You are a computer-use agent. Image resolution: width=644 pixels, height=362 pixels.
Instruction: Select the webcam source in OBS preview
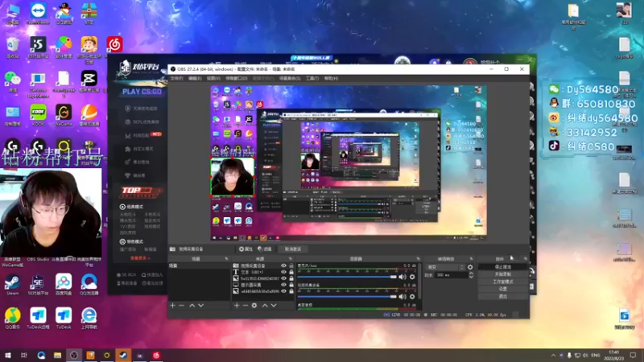[x=233, y=177]
